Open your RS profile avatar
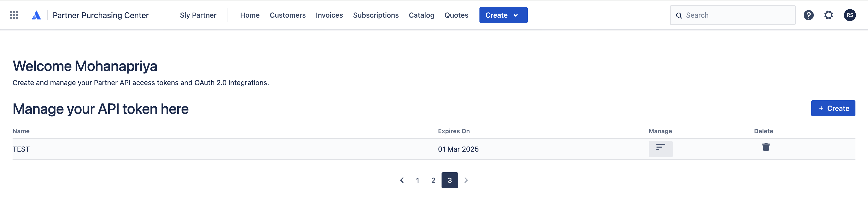This screenshot has width=868, height=205. point(850,15)
